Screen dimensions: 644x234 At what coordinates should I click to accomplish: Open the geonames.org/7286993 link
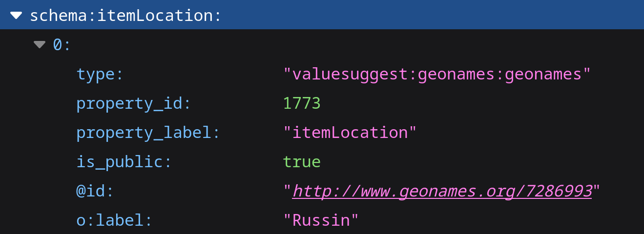coord(442,191)
